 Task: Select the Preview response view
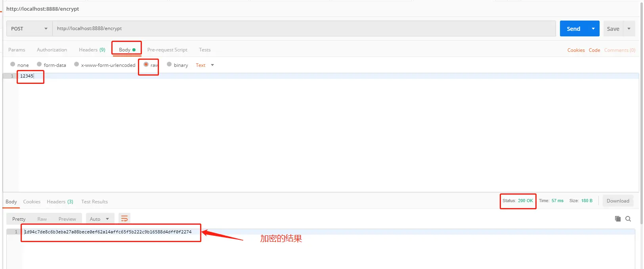coord(67,219)
